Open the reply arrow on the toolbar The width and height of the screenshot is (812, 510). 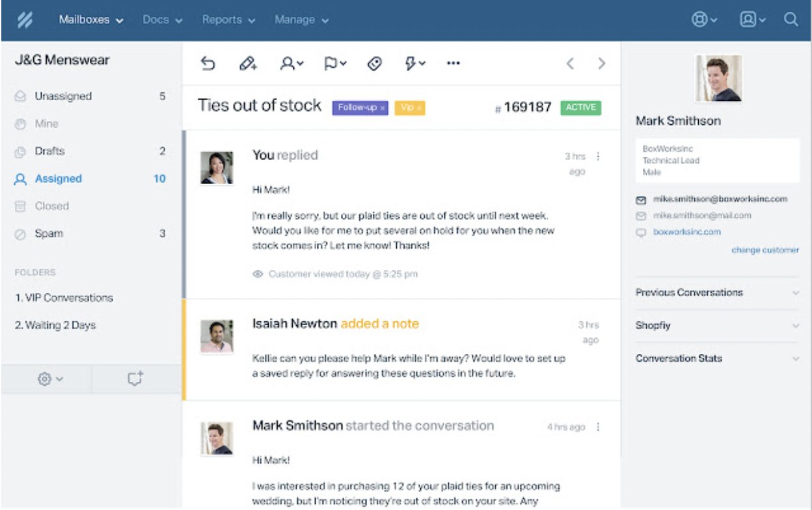coord(208,62)
